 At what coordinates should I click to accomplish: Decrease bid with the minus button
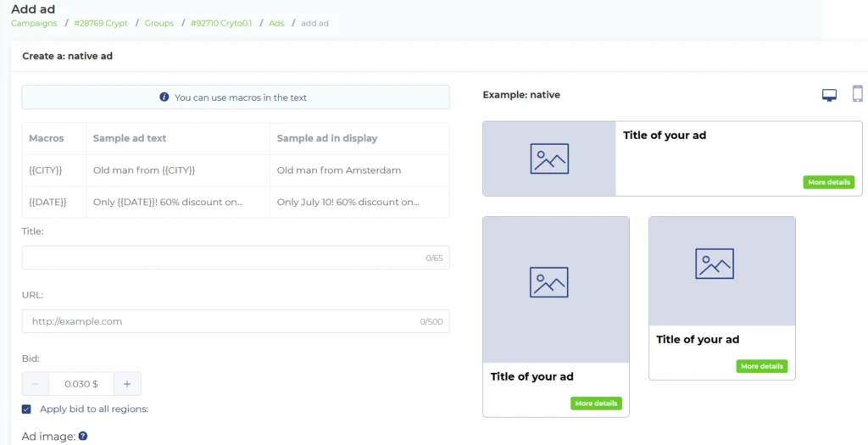click(36, 384)
